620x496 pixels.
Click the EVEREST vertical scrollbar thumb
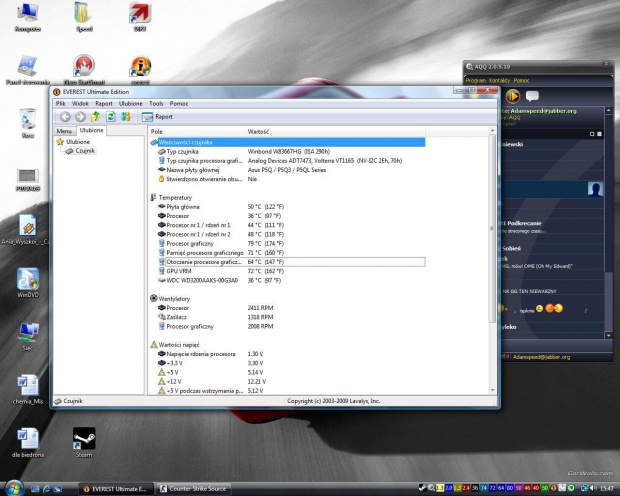[x=492, y=228]
